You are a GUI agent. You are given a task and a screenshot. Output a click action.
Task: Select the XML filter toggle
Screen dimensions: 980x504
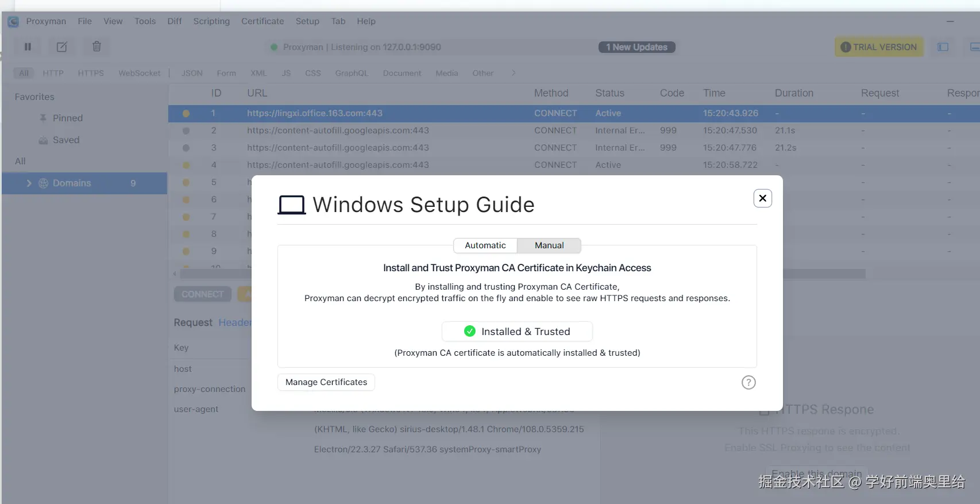click(258, 73)
